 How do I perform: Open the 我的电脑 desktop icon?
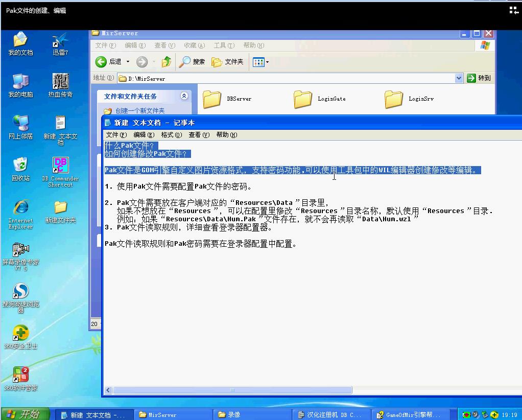pyautogui.click(x=20, y=86)
